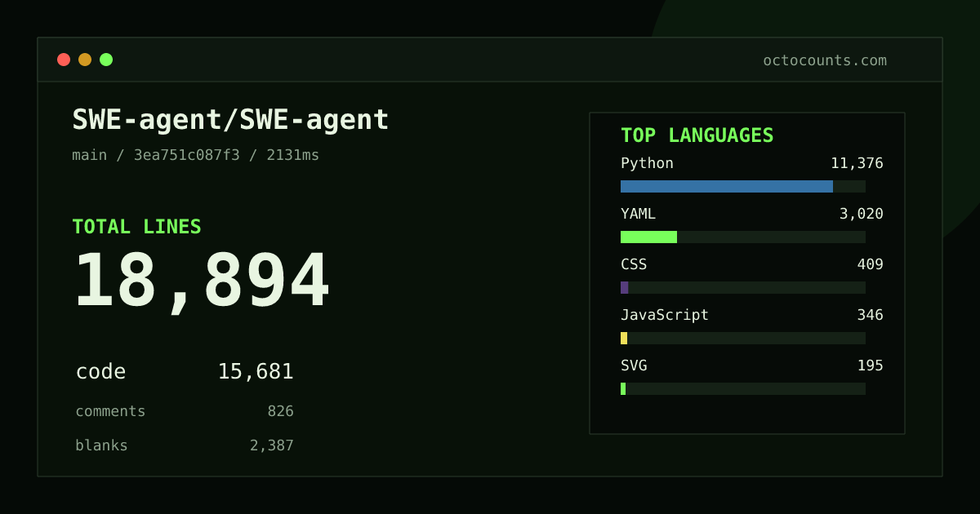
Task: Select the SWE-agent/SWE-agent repository title
Action: pyautogui.click(x=230, y=119)
